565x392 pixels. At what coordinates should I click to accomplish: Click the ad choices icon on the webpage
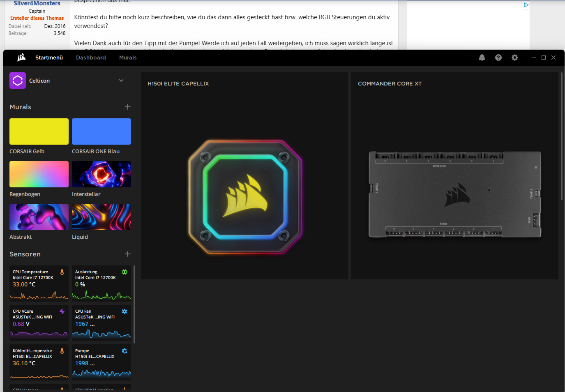526,5
